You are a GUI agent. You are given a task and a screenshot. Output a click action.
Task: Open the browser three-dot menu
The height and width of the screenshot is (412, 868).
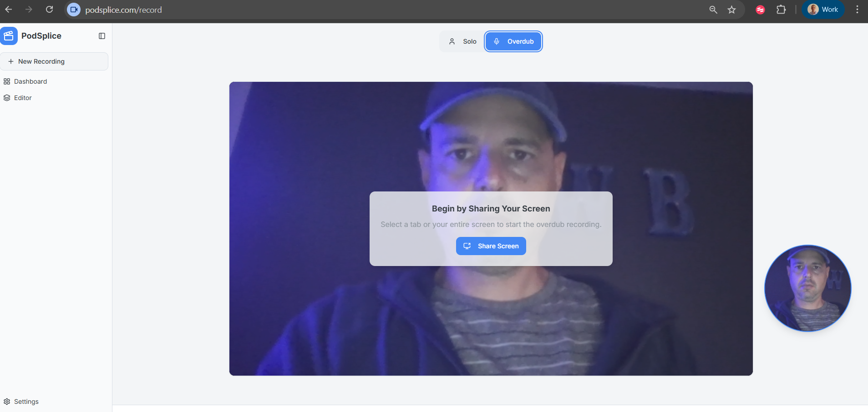[x=857, y=9]
